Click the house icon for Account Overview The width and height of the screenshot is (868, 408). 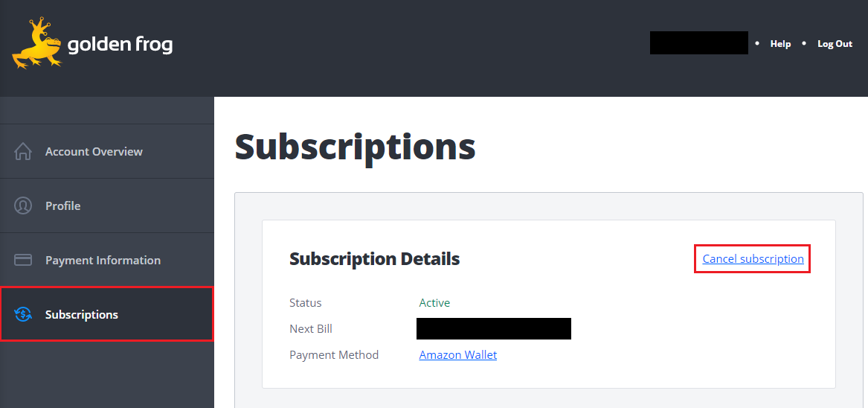click(x=23, y=151)
